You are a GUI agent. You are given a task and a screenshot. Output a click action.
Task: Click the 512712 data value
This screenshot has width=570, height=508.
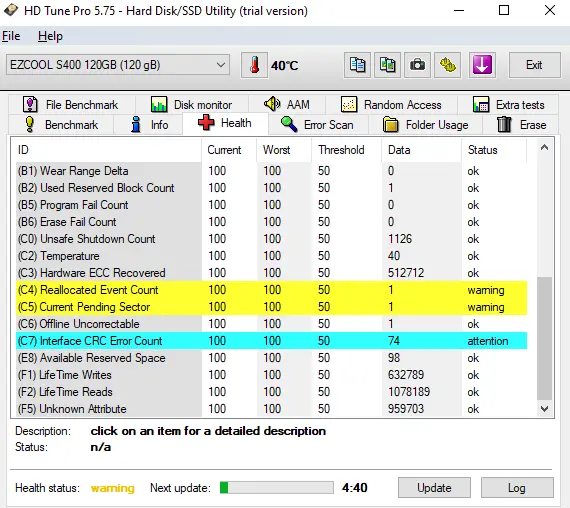click(x=406, y=273)
